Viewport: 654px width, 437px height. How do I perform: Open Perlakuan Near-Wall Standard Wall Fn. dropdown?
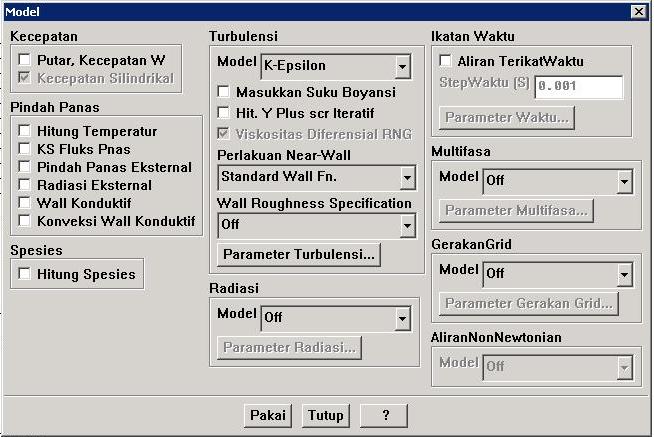tap(317, 177)
